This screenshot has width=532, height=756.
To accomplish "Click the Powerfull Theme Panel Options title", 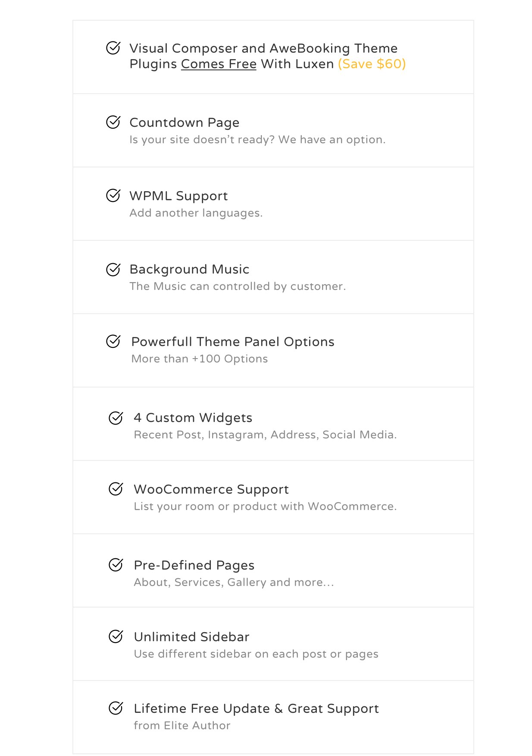I will coord(233,342).
